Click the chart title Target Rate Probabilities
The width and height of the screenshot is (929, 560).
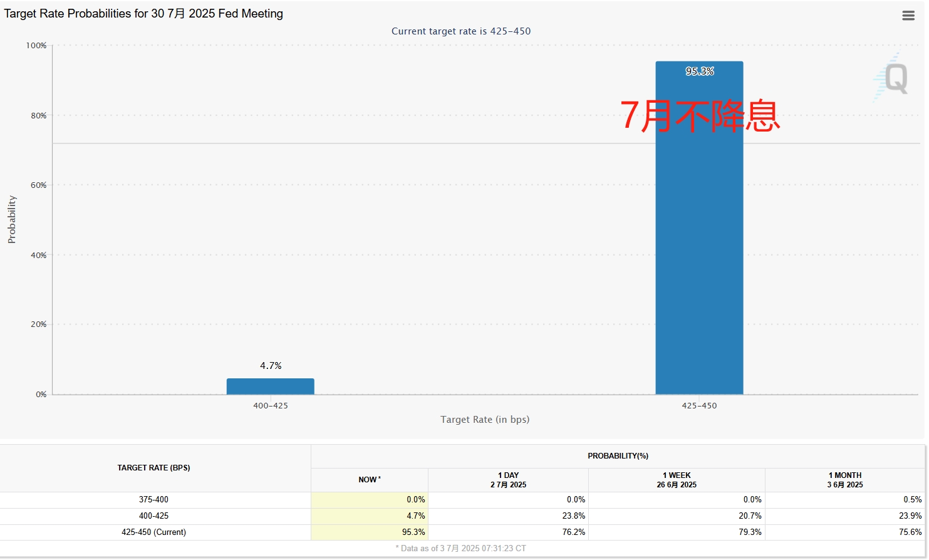point(143,14)
